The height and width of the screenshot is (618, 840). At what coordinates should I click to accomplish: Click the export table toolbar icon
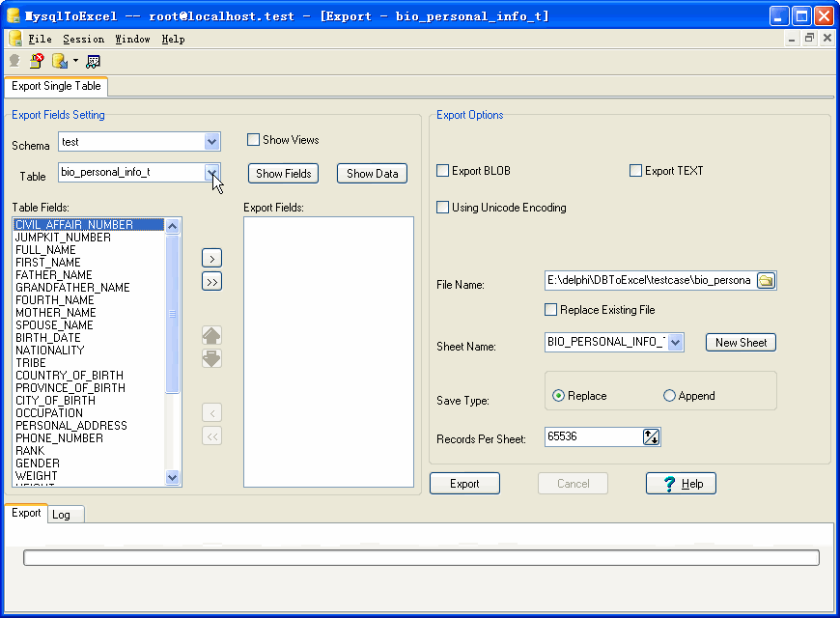coord(60,62)
